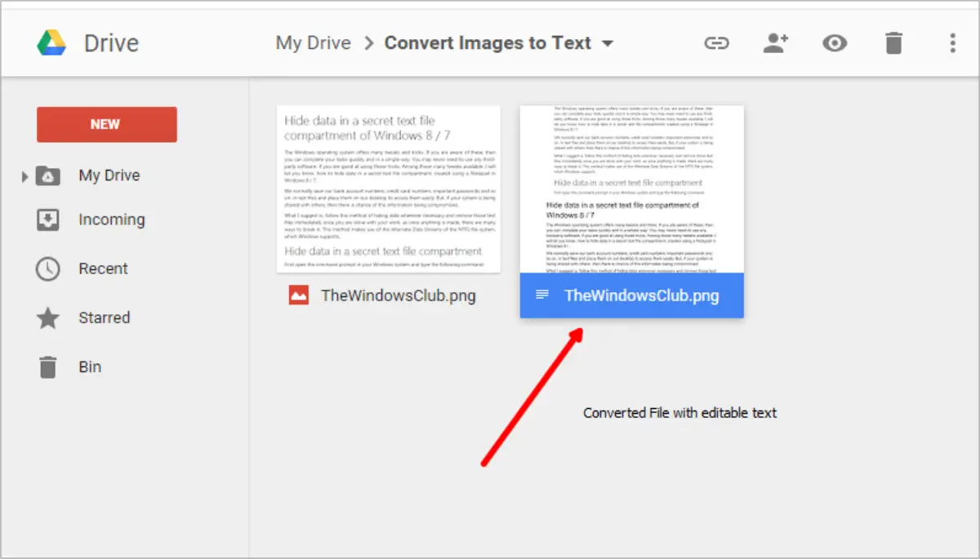Viewport: 980px width, 559px height.
Task: Click the red image file type icon
Action: [x=298, y=295]
